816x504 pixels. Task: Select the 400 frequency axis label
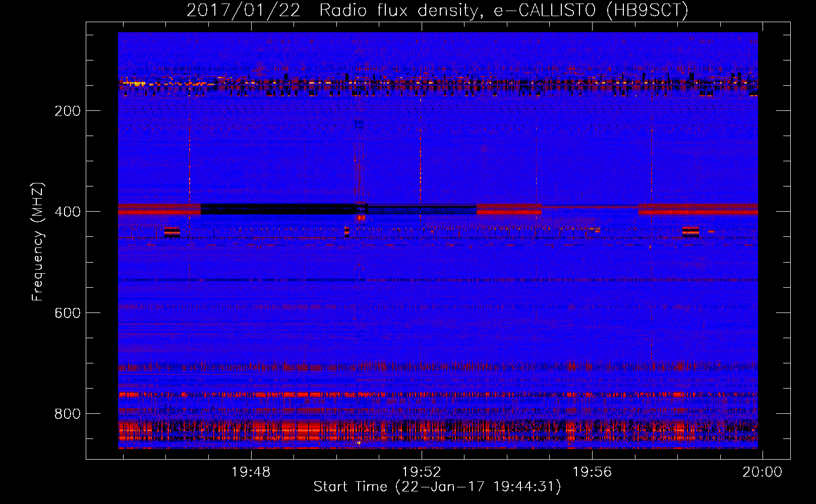point(68,212)
